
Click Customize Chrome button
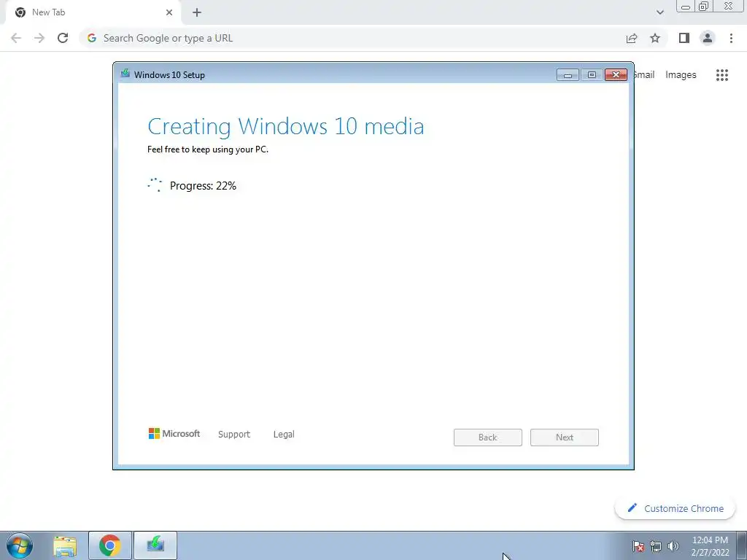pos(675,508)
